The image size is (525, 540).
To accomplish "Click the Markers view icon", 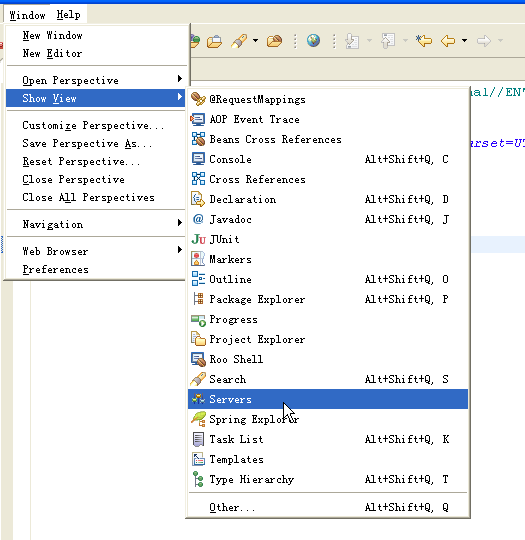I will (198, 259).
